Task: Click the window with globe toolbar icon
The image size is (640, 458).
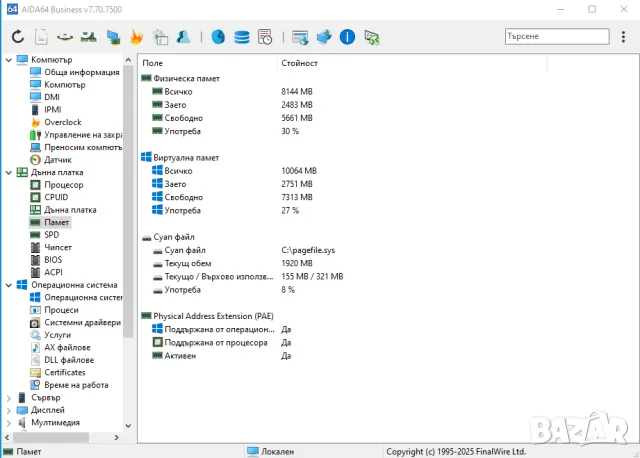Action: 300,37
